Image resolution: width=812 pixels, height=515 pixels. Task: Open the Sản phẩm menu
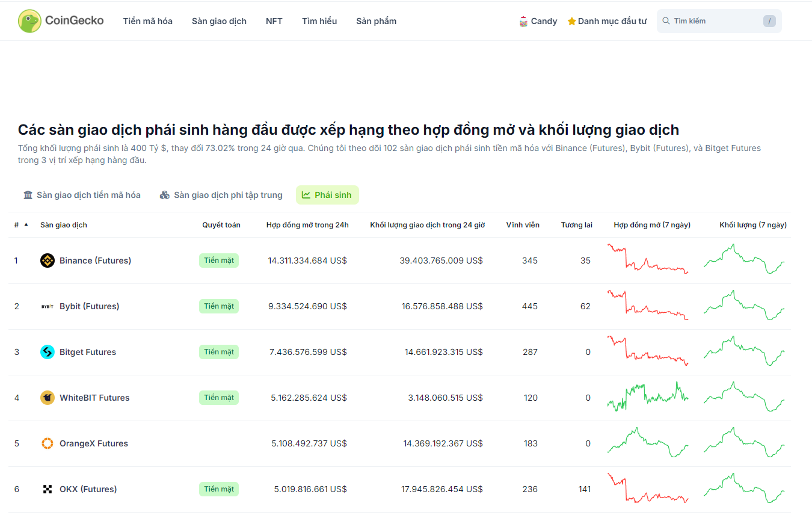(x=376, y=20)
